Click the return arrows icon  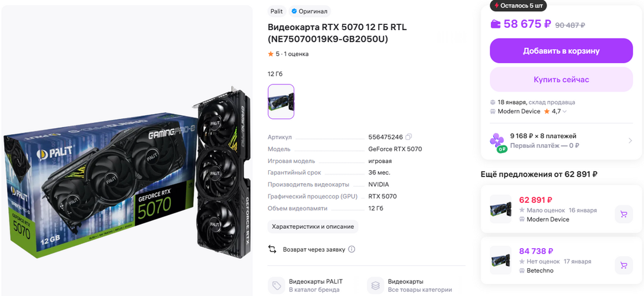(x=272, y=249)
